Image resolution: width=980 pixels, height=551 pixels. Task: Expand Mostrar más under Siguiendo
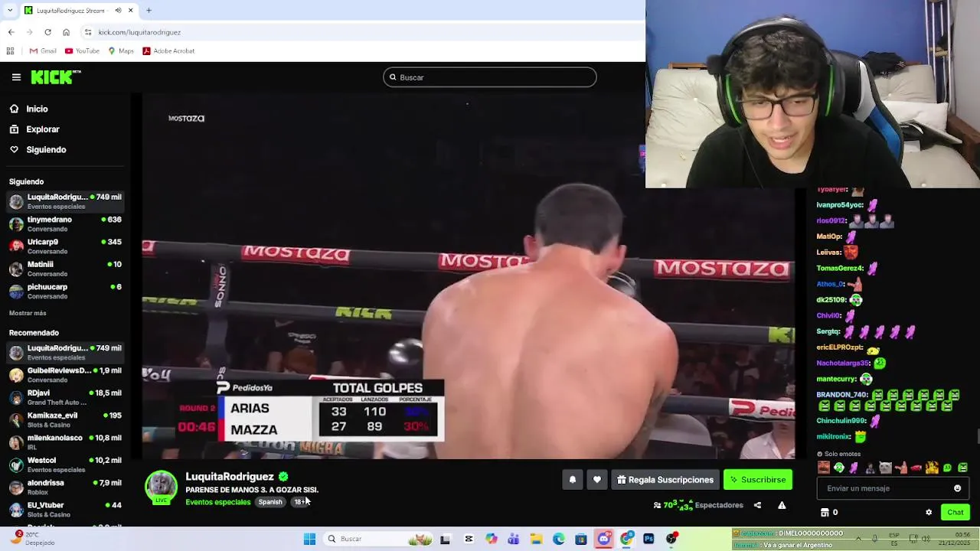tap(28, 313)
